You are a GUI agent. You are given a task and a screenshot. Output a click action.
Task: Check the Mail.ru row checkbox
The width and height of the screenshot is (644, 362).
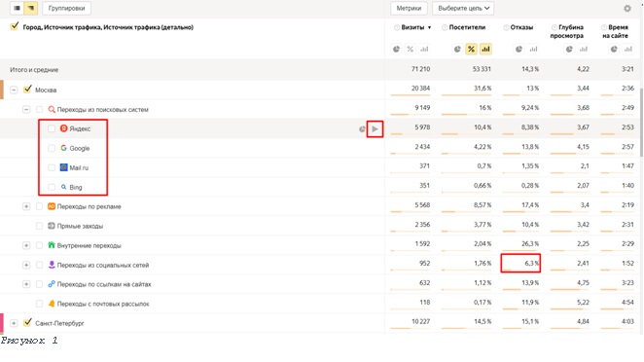(52, 167)
